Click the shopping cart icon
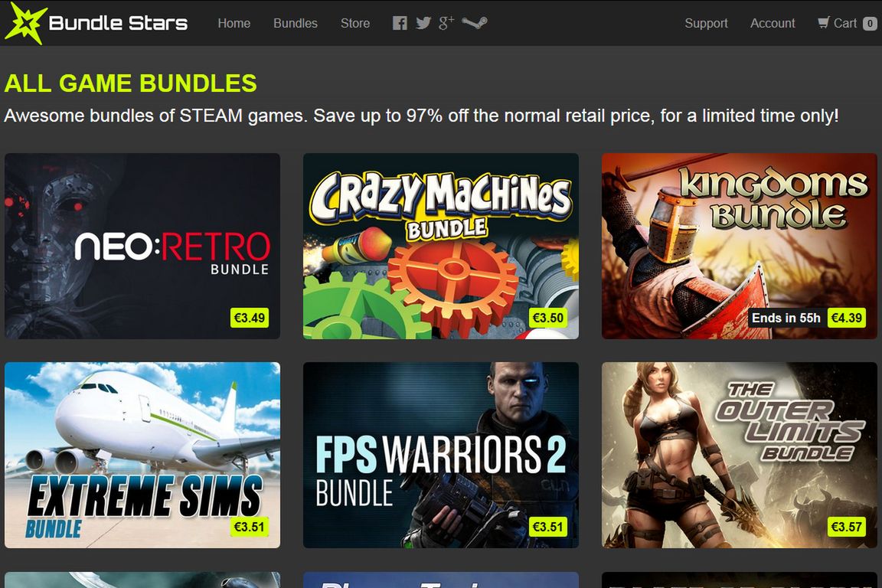882x588 pixels. click(824, 22)
